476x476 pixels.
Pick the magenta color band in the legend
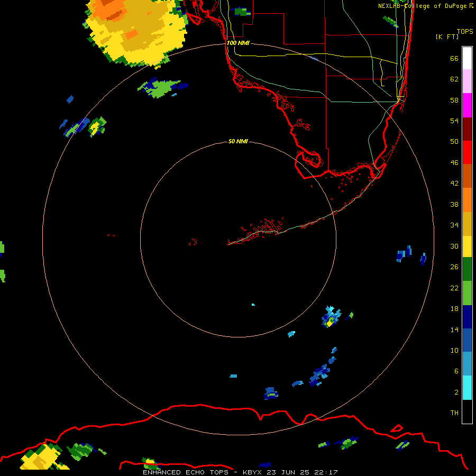point(467,105)
